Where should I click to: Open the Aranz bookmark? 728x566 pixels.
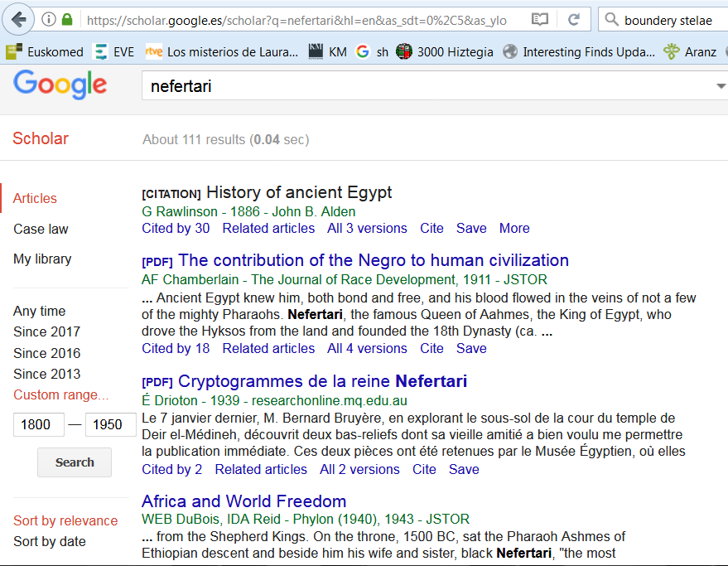tap(690, 51)
